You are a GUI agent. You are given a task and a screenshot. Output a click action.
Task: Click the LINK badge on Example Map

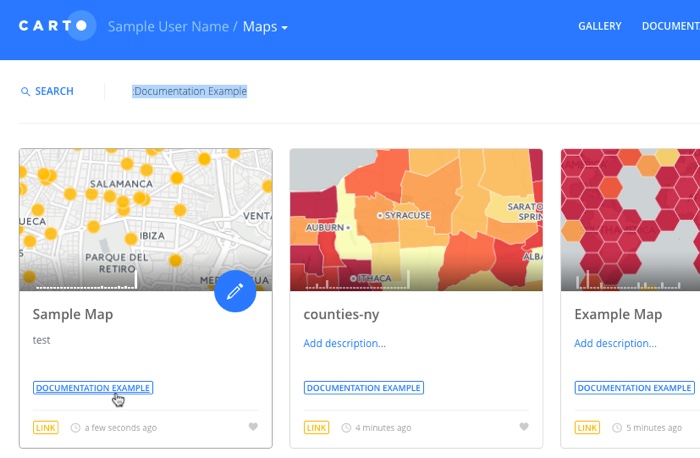[587, 428]
